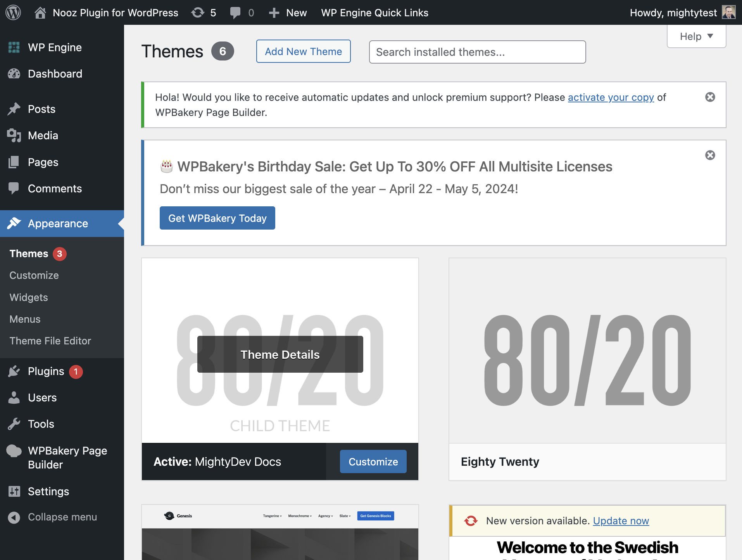
Task: Dismiss the WPBakery activation notice
Action: (x=710, y=97)
